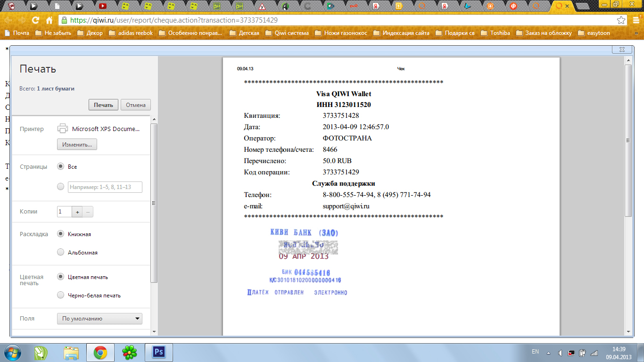Image resolution: width=644 pixels, height=362 pixels.
Task: Expand the 'Поля' margins dropdown
Action: tap(99, 319)
